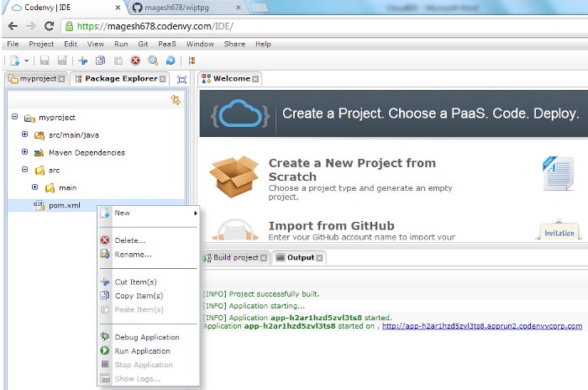Viewport: 588px width, 390px height.
Task: Switch to the myproject panel tab
Action: [x=36, y=79]
